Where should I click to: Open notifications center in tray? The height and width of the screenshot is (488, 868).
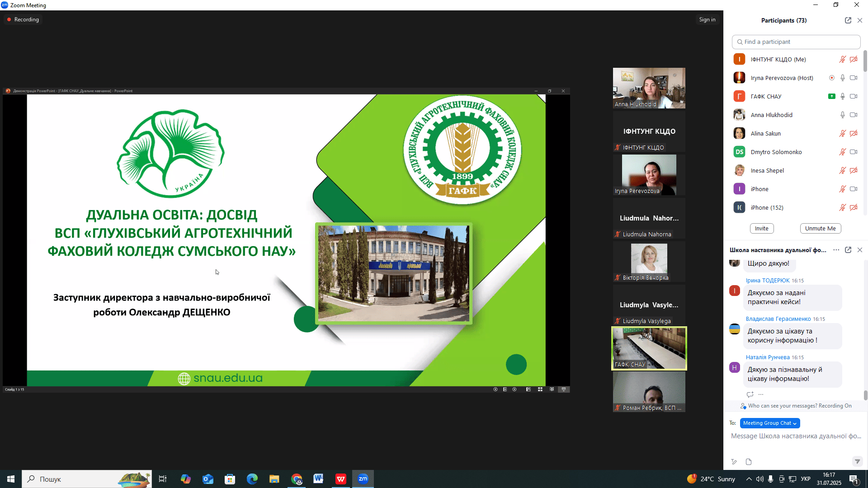click(x=854, y=479)
